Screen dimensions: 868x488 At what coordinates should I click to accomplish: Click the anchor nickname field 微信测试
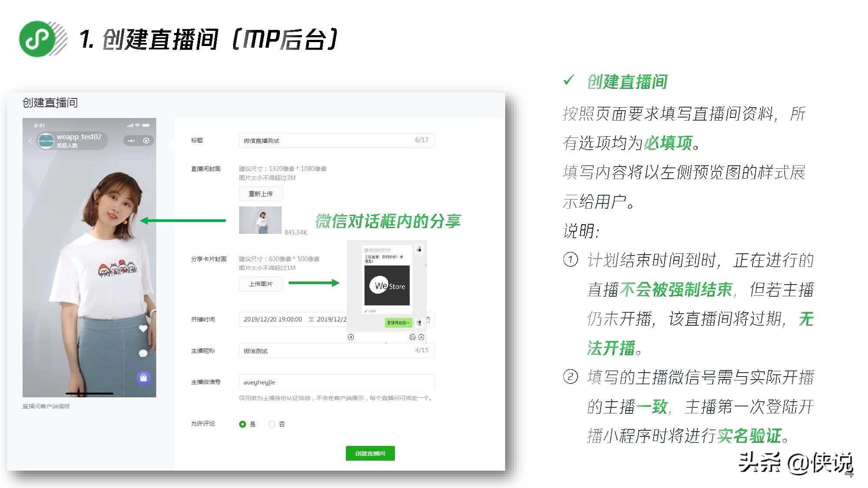(x=336, y=350)
